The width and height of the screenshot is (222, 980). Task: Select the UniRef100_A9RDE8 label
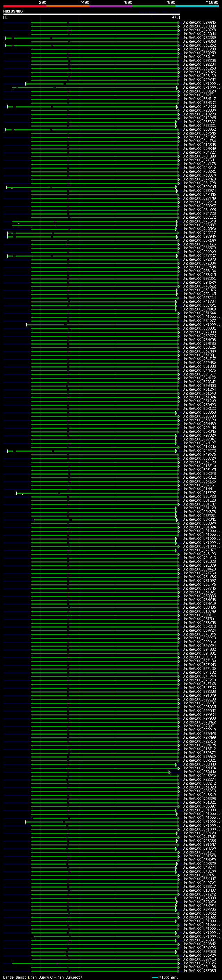pyautogui.click(x=199, y=951)
